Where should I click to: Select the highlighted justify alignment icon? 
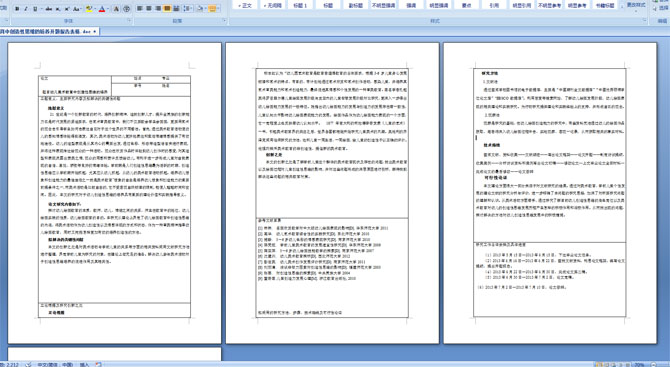point(167,9)
